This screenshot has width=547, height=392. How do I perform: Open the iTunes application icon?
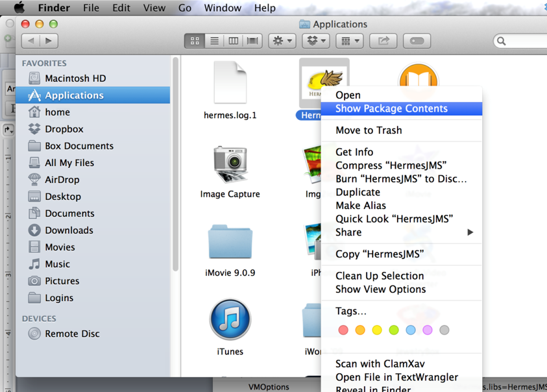coord(230,319)
